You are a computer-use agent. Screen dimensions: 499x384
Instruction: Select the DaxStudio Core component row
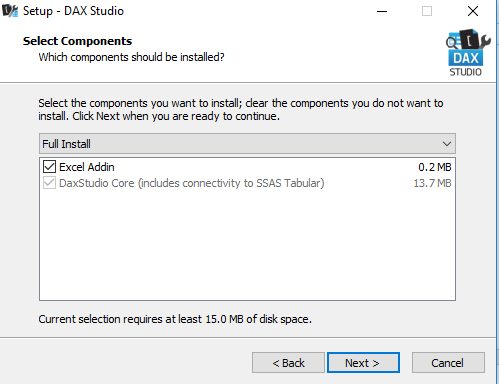(247, 183)
